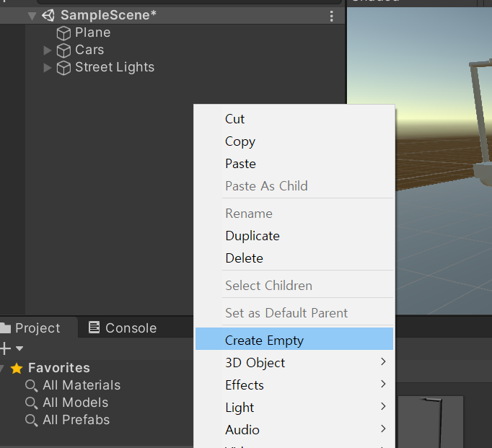Open the All Prefabs saved search
This screenshot has height=448, width=492.
click(x=76, y=420)
